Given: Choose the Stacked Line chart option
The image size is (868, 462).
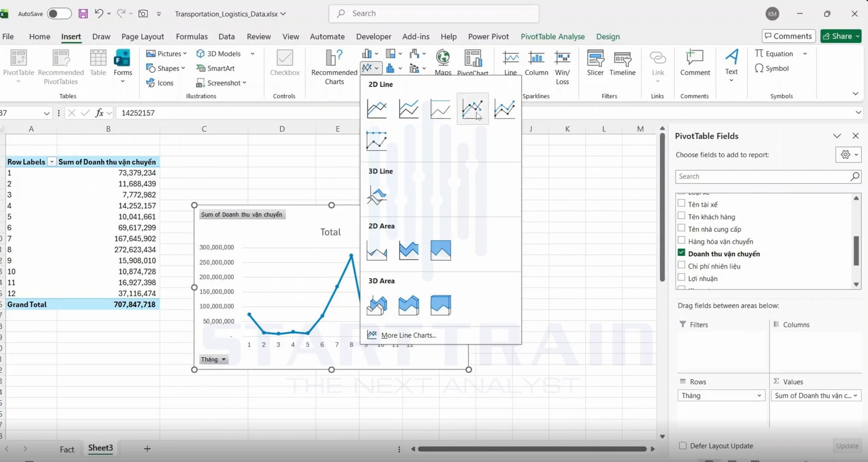Looking at the screenshot, I should [x=408, y=109].
